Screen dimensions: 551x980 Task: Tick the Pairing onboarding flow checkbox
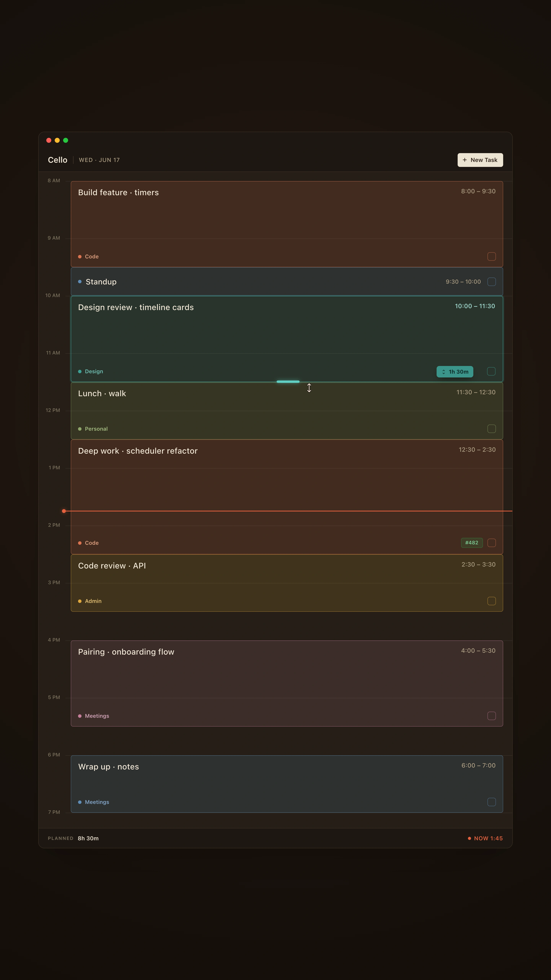pos(491,716)
